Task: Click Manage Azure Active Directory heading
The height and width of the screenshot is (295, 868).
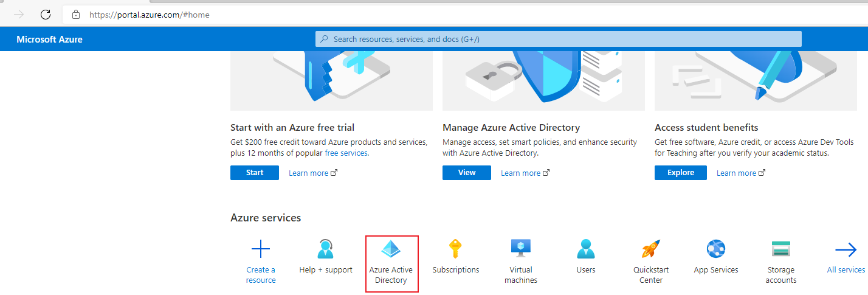Action: [511, 128]
